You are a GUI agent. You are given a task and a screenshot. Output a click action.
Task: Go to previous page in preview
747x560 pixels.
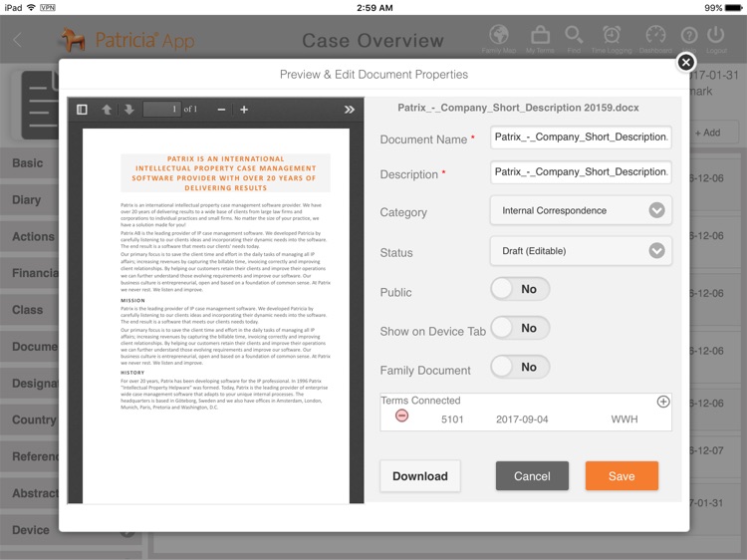tap(107, 110)
